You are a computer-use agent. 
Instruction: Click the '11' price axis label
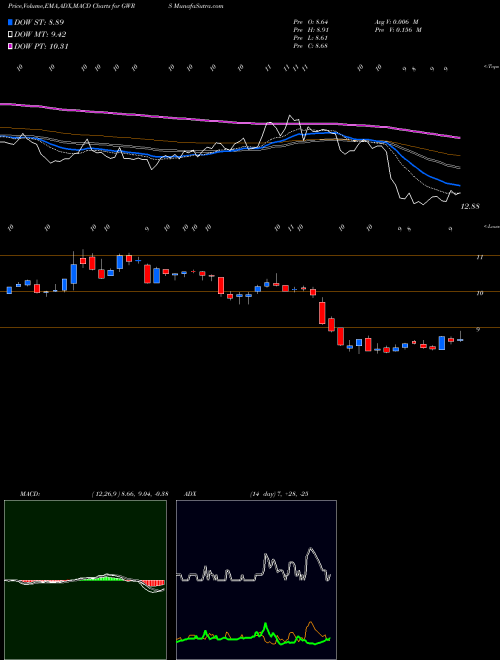click(479, 257)
